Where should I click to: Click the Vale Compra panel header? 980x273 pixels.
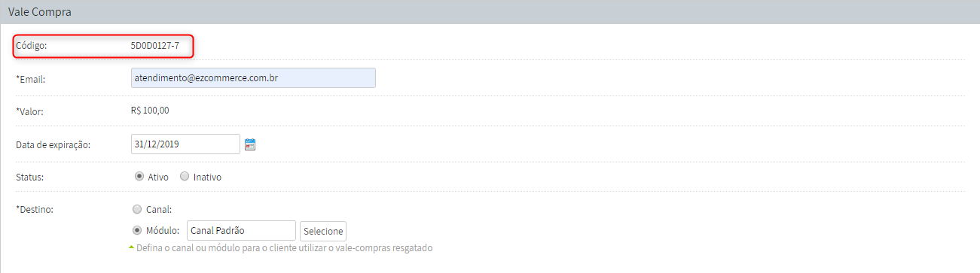click(x=490, y=12)
